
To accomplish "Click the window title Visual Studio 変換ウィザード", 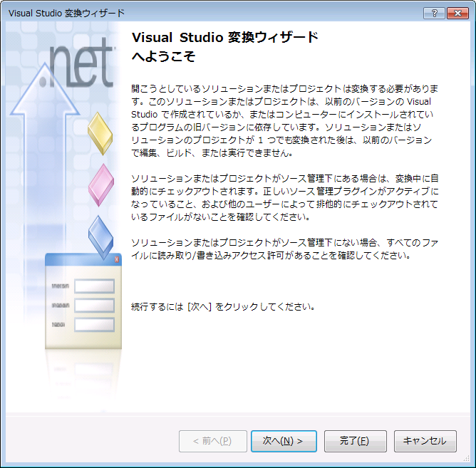I will (x=66, y=13).
